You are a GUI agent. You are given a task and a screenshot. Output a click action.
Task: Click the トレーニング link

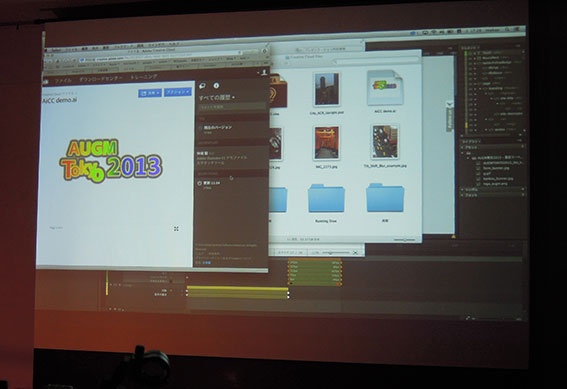pyautogui.click(x=144, y=77)
